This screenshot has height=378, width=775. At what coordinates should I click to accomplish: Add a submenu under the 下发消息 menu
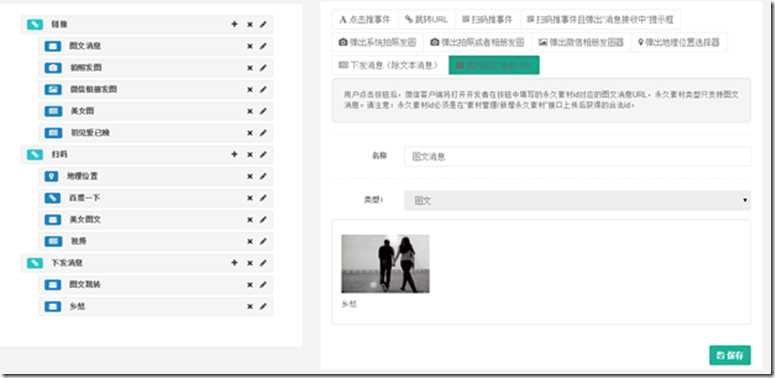[x=234, y=263]
